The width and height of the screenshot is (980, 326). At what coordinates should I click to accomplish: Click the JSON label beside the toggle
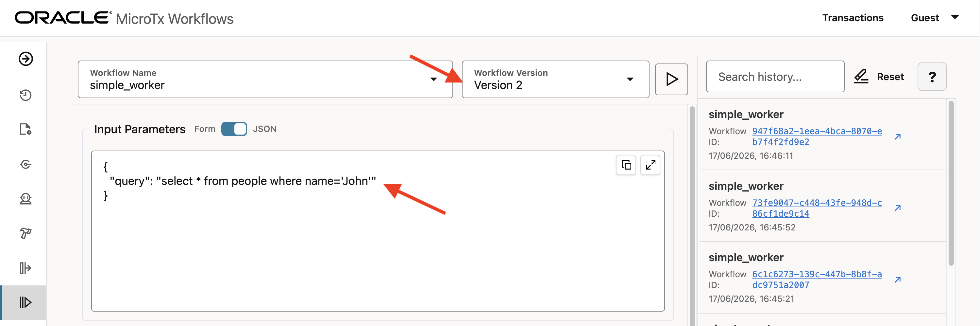pos(264,129)
